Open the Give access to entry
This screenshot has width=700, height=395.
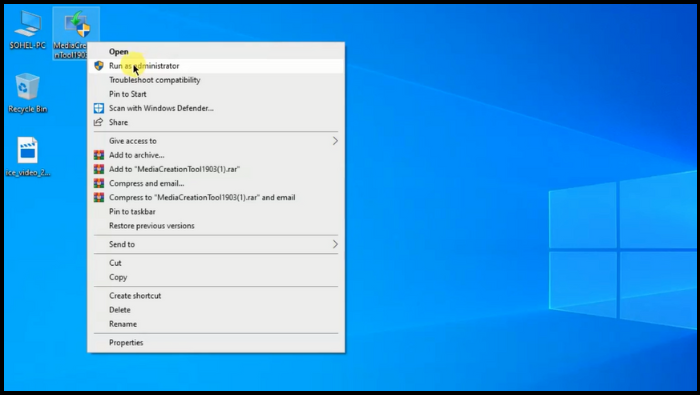tap(216, 141)
